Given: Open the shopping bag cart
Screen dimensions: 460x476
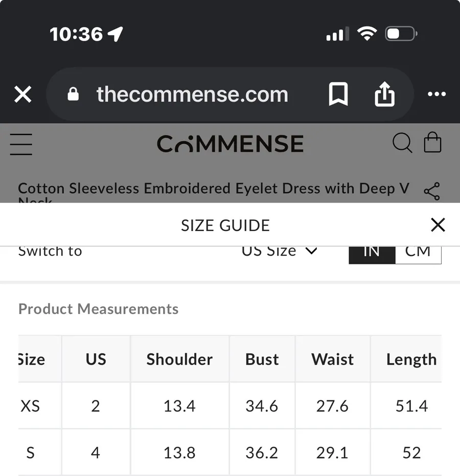Looking at the screenshot, I should coord(432,142).
